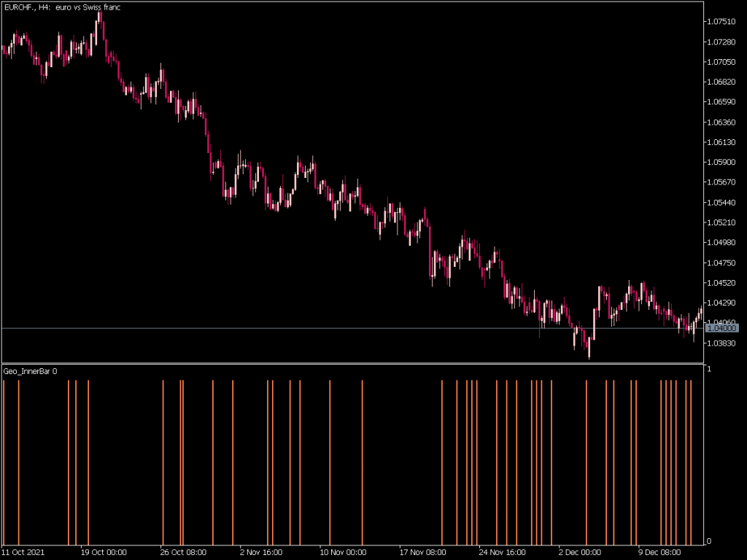The width and height of the screenshot is (747, 560).
Task: Select the 24 Nov 16:00 axis label
Action: [502, 552]
